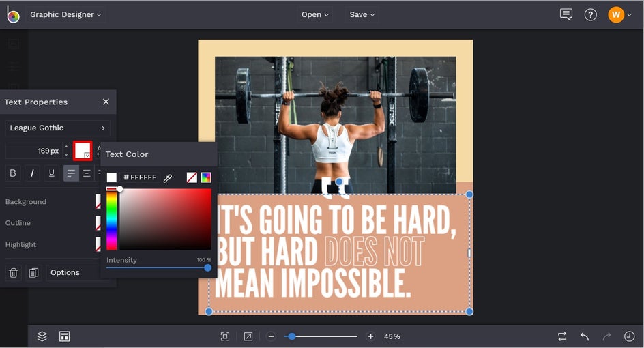This screenshot has width=644, height=348.
Task: Click the weightlifter photo on canvas
Action: (x=335, y=124)
